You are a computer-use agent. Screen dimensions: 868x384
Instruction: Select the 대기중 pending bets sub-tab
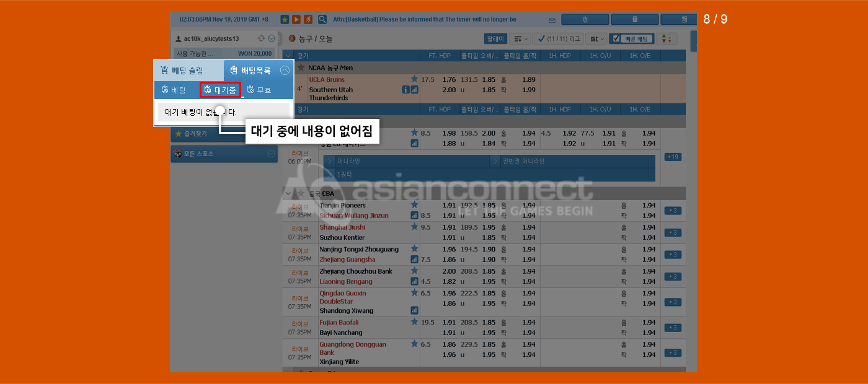pos(220,90)
